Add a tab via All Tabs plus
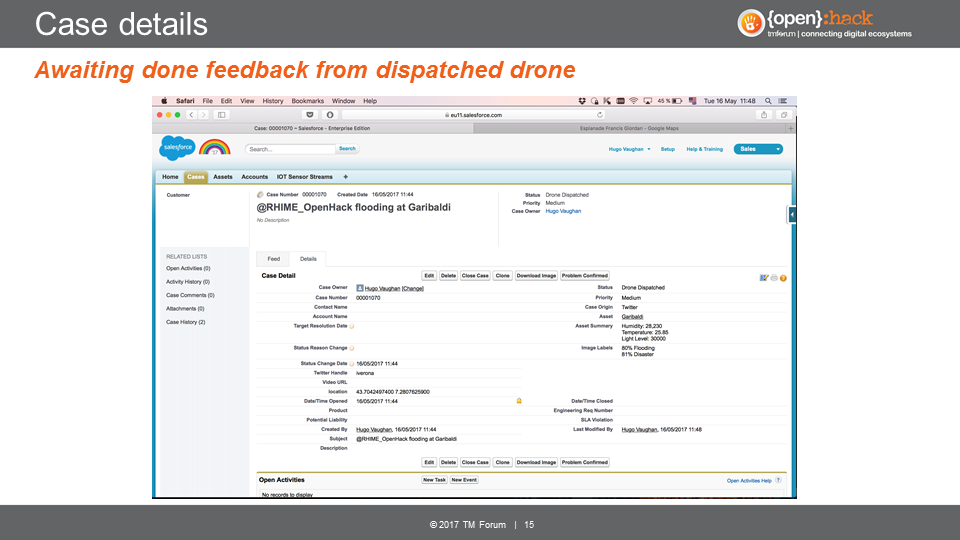The height and width of the screenshot is (540, 960). pyautogui.click(x=345, y=177)
